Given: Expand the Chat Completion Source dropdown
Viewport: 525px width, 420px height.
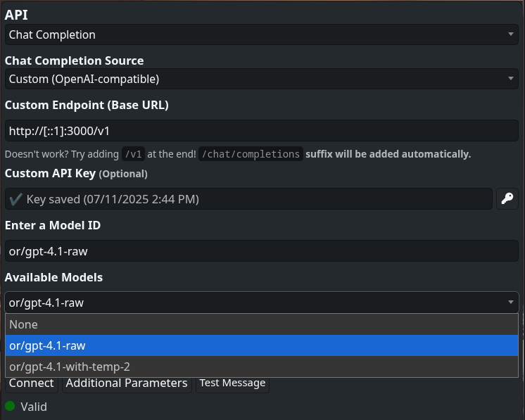Looking at the screenshot, I should [262, 79].
